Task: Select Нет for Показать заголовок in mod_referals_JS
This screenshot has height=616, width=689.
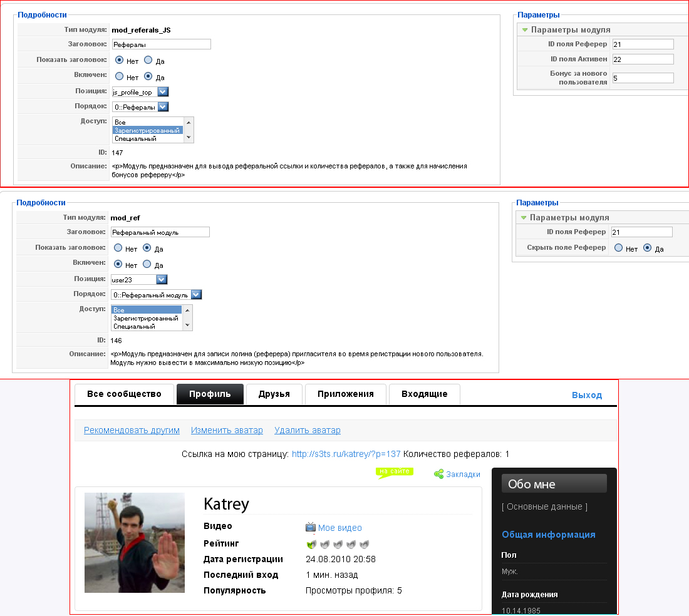Action: click(x=119, y=60)
